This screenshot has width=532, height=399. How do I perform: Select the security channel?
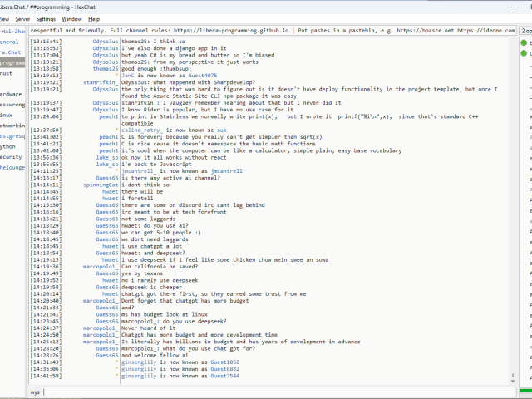pyautogui.click(x=11, y=156)
